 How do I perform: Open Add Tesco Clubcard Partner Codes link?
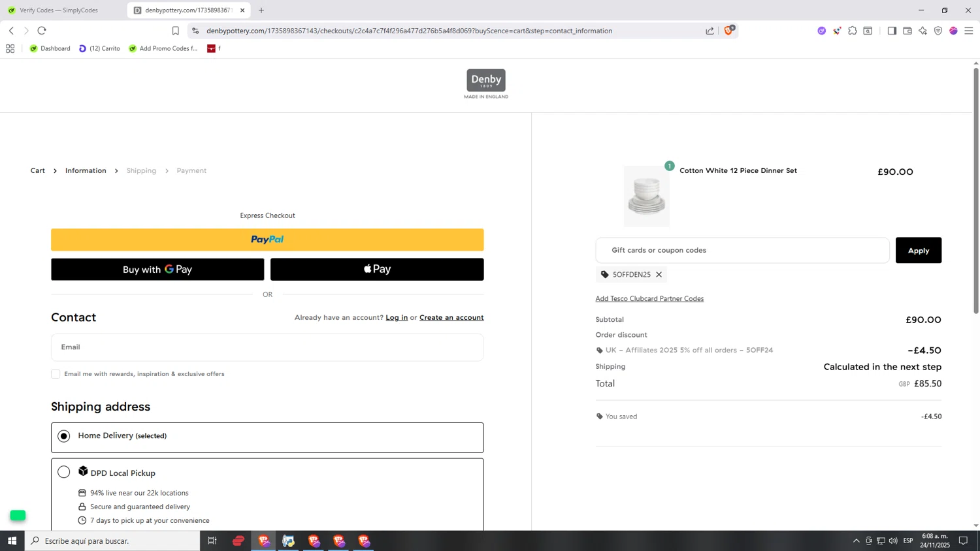[649, 298]
